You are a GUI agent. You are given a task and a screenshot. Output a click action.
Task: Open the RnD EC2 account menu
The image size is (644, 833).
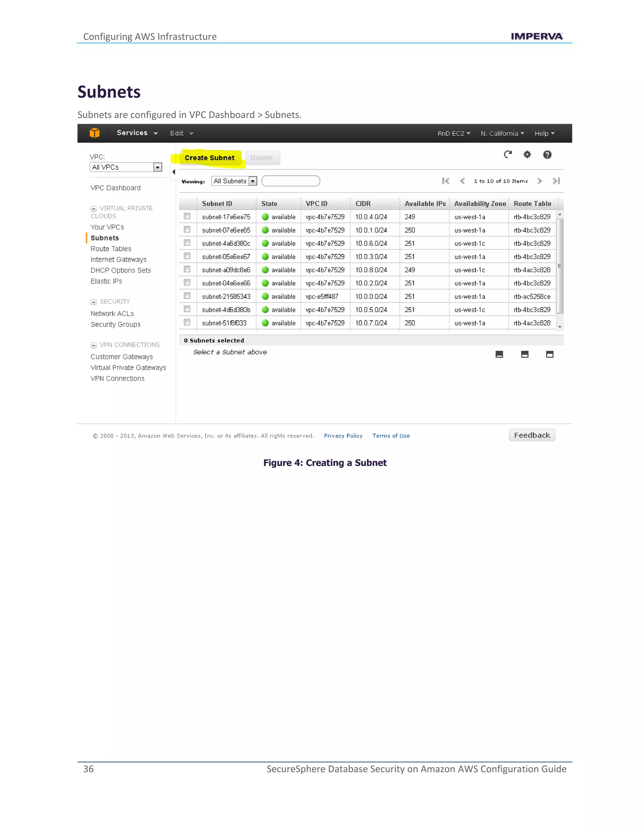pos(454,134)
